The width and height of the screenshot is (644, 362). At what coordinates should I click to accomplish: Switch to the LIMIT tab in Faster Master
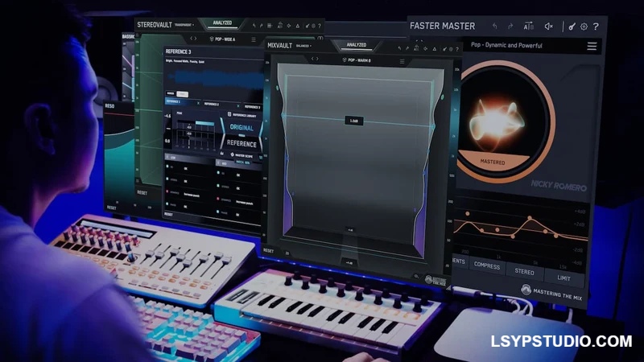pyautogui.click(x=563, y=278)
